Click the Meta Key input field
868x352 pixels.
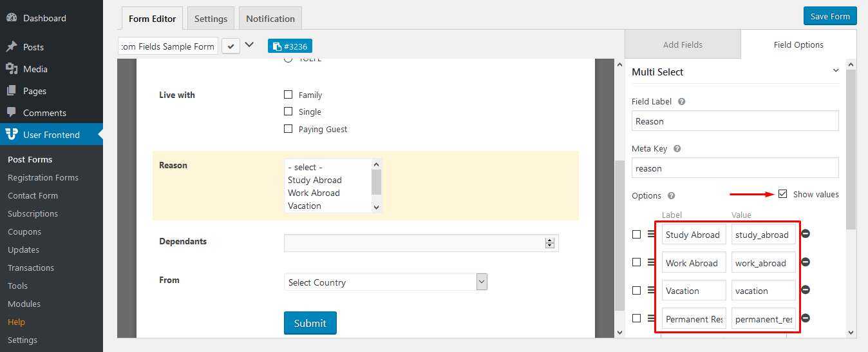click(735, 168)
